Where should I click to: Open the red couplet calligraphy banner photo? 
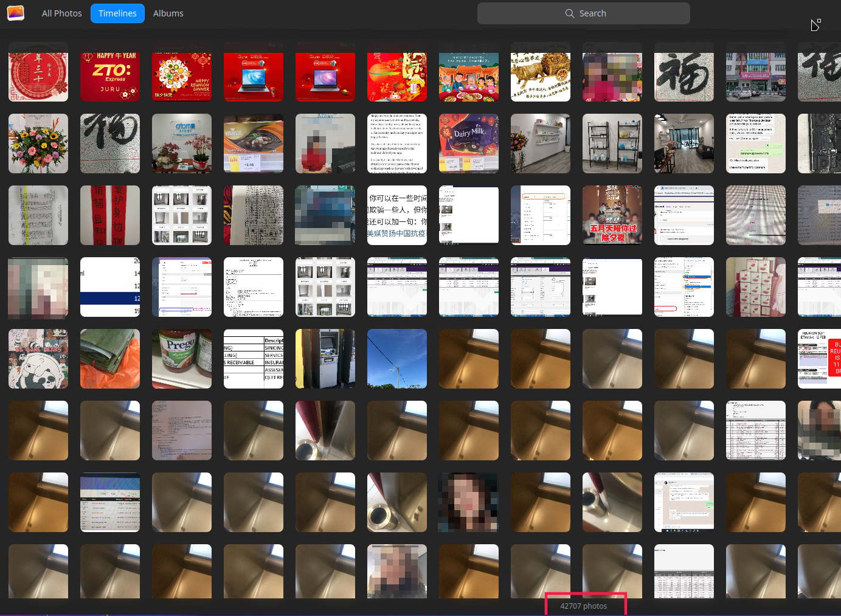pyautogui.click(x=110, y=215)
